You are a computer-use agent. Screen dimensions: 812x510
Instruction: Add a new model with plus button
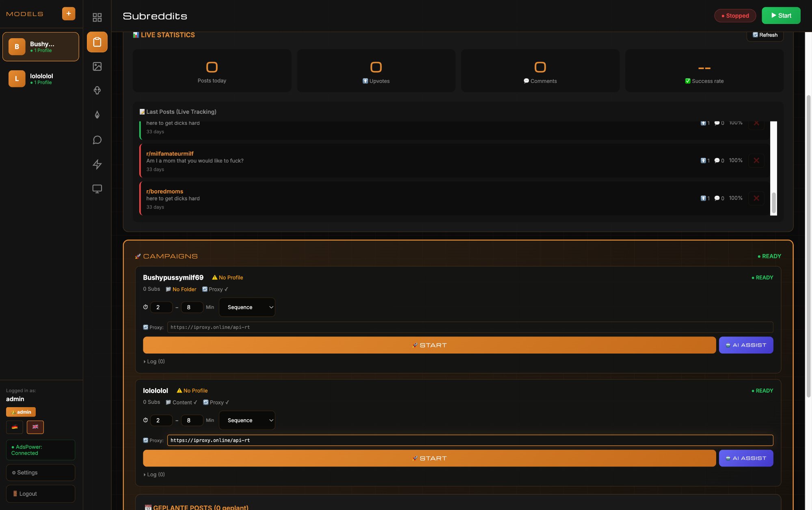(69, 13)
